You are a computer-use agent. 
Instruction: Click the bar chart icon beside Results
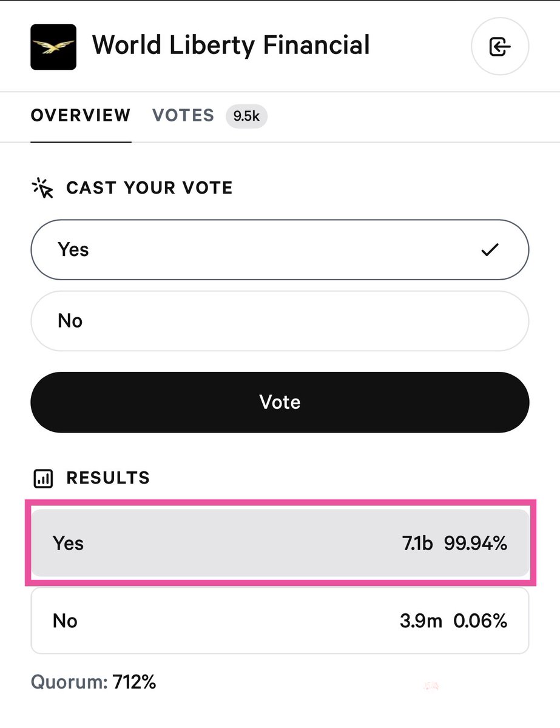point(43,478)
